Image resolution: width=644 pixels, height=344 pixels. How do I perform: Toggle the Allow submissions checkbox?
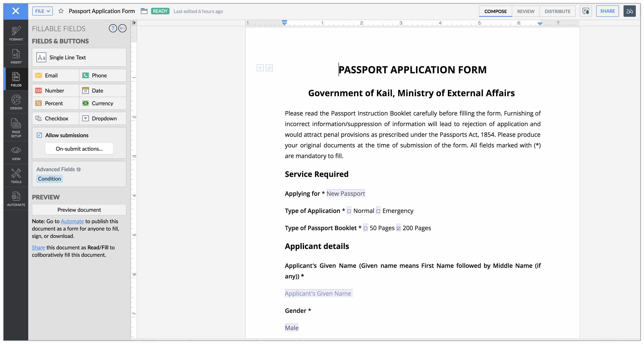tap(39, 135)
